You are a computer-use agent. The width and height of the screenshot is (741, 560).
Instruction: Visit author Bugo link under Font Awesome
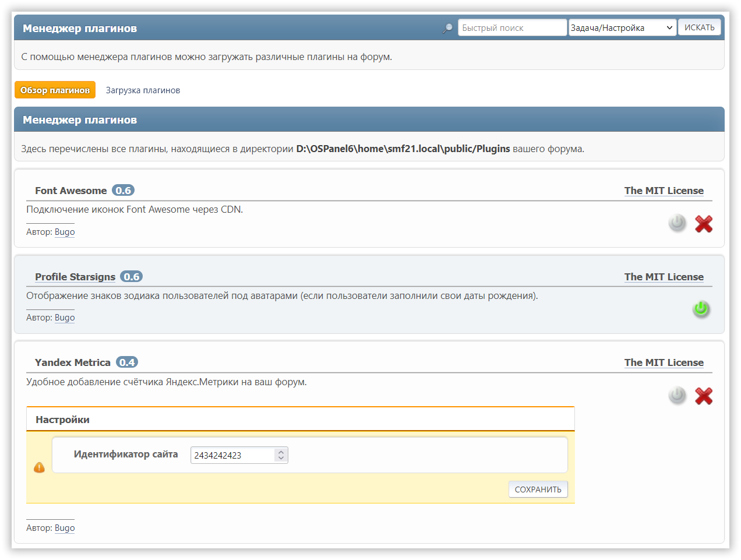click(65, 232)
